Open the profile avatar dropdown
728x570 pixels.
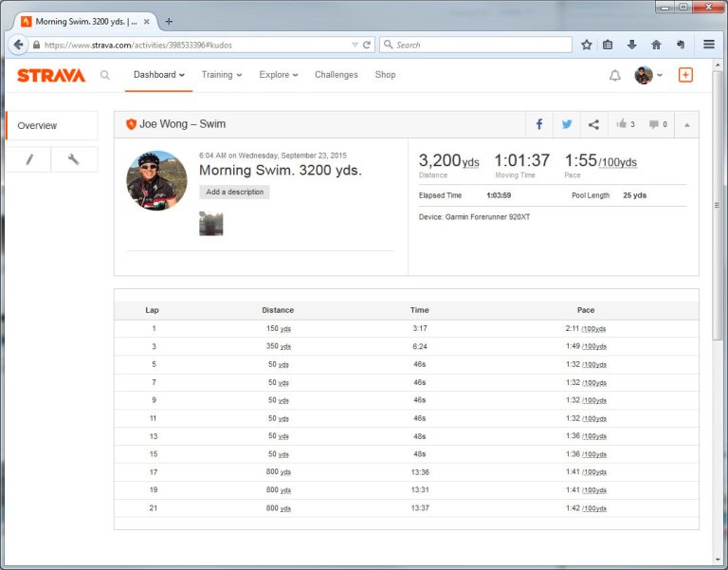648,76
